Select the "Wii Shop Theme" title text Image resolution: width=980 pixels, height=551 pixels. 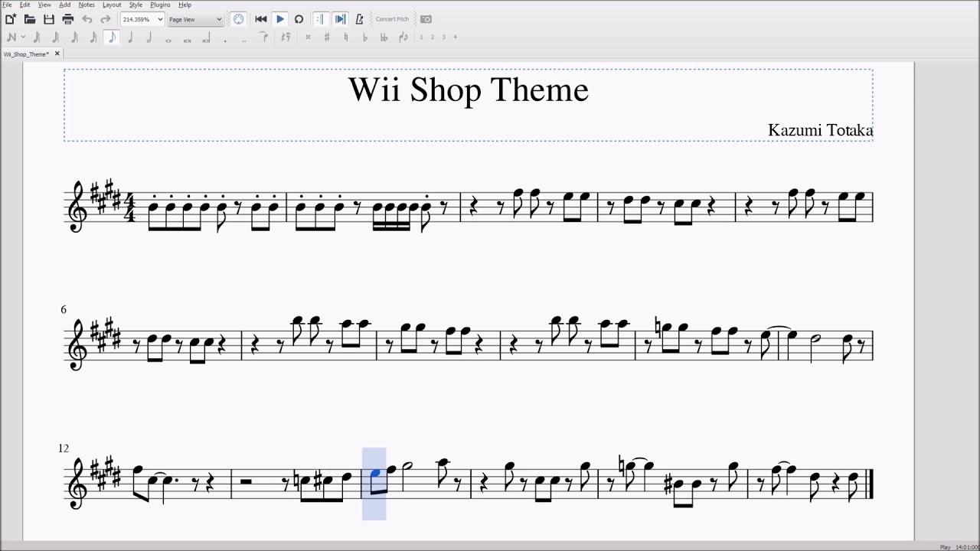[469, 90]
